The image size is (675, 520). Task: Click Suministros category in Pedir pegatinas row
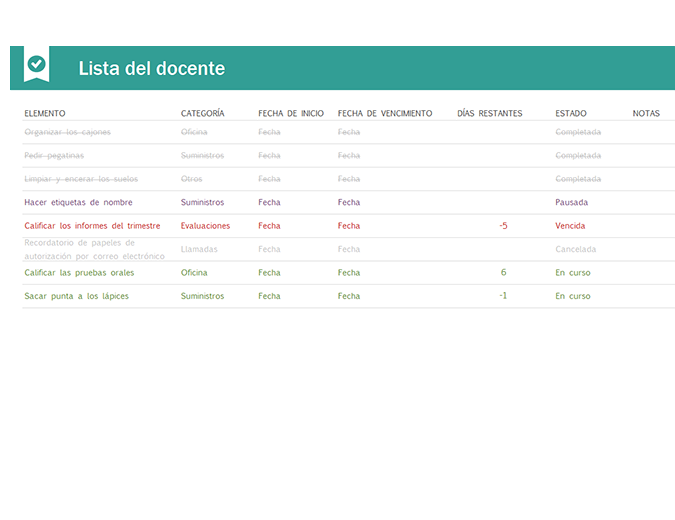coord(202,155)
